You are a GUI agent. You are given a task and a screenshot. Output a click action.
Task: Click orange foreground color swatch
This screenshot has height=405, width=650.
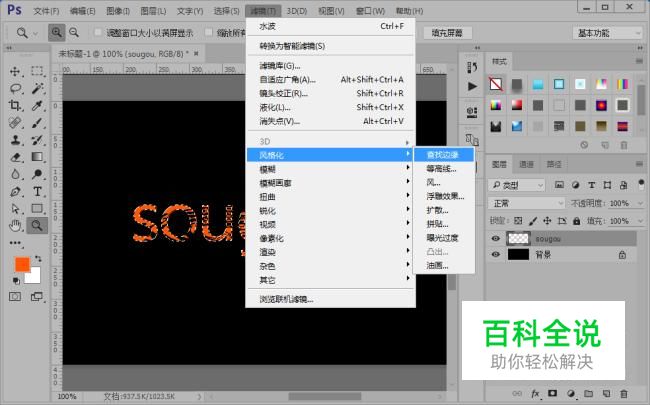click(21, 264)
